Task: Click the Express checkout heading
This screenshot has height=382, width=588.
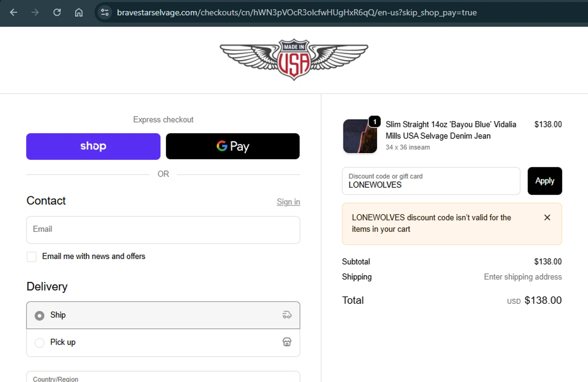Action: tap(163, 119)
